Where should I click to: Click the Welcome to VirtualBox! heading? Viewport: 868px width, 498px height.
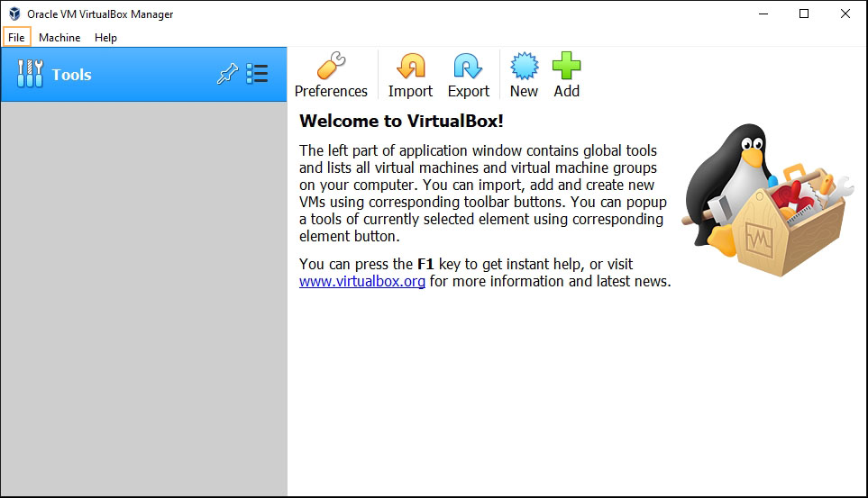pyautogui.click(x=401, y=121)
